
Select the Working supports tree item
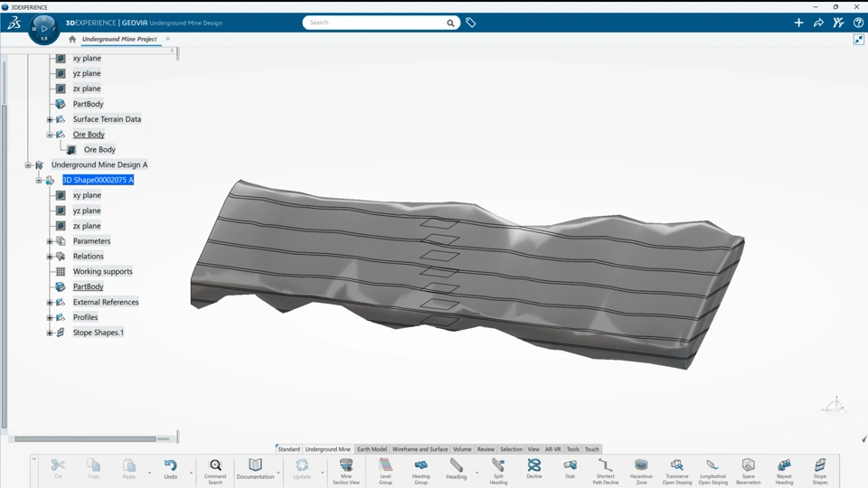point(102,272)
